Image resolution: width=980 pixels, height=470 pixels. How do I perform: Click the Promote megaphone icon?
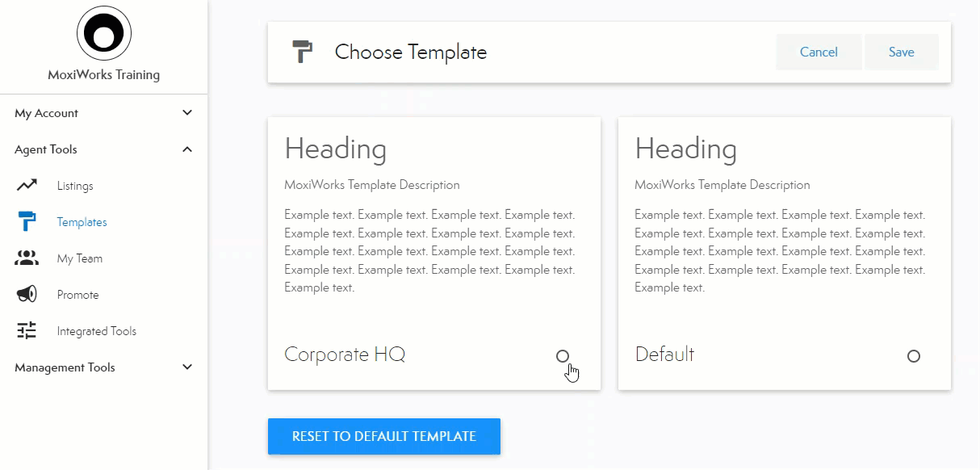(x=27, y=295)
